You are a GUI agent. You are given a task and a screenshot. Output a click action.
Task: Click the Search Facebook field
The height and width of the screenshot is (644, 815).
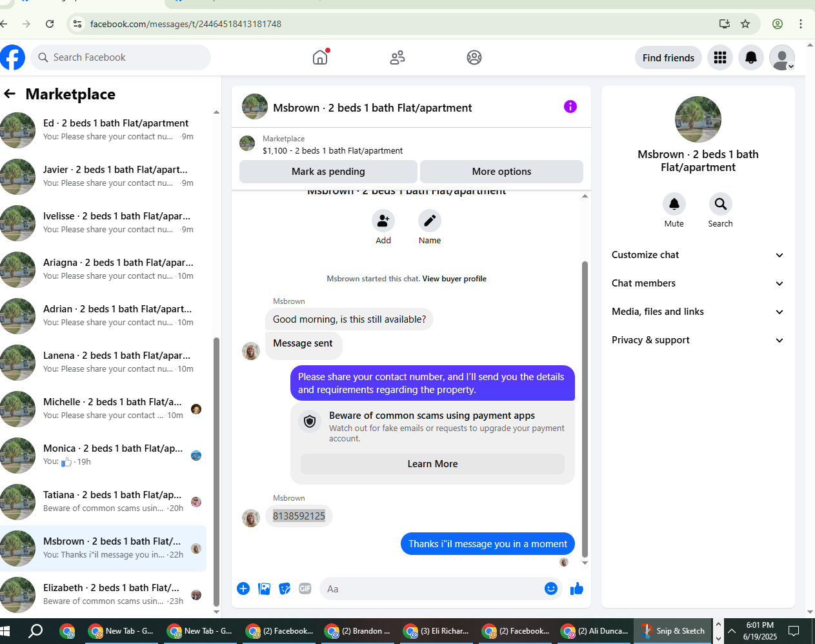tap(121, 57)
